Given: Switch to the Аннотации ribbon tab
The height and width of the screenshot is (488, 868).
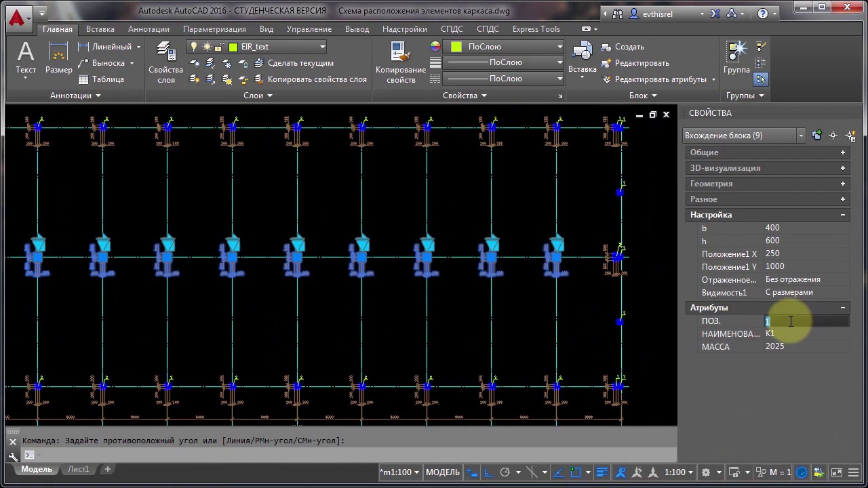Looking at the screenshot, I should click(149, 29).
